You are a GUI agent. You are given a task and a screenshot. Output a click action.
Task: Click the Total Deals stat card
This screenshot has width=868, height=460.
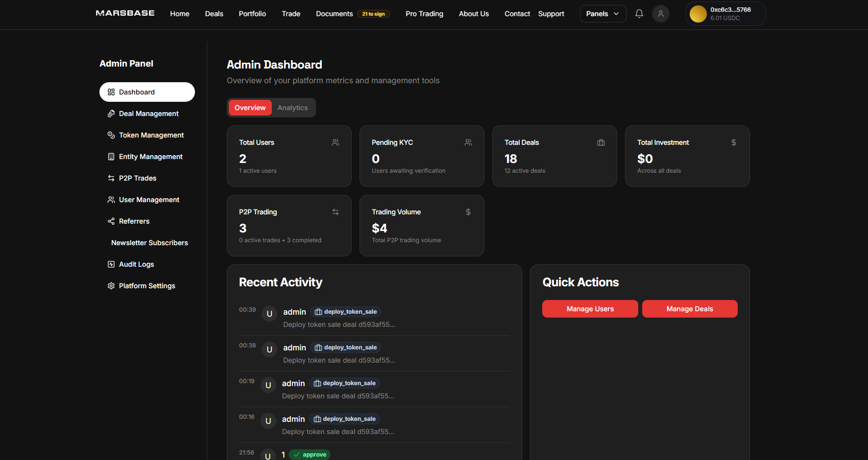(x=554, y=156)
